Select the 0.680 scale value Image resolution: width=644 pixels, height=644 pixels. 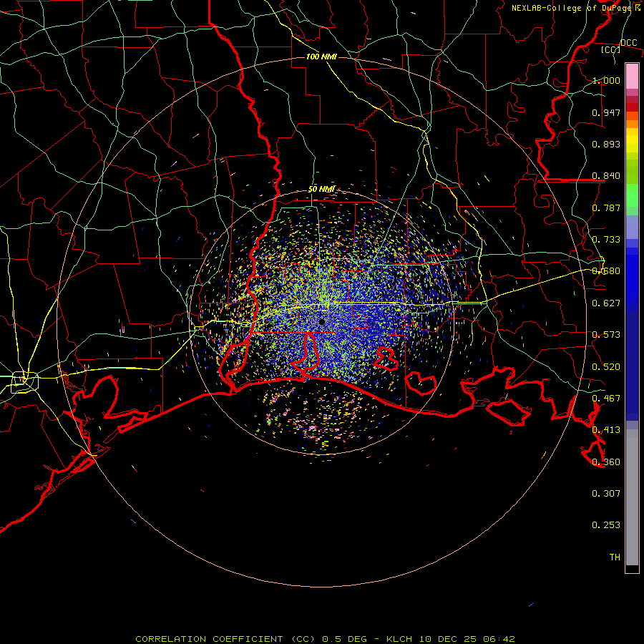[606, 271]
